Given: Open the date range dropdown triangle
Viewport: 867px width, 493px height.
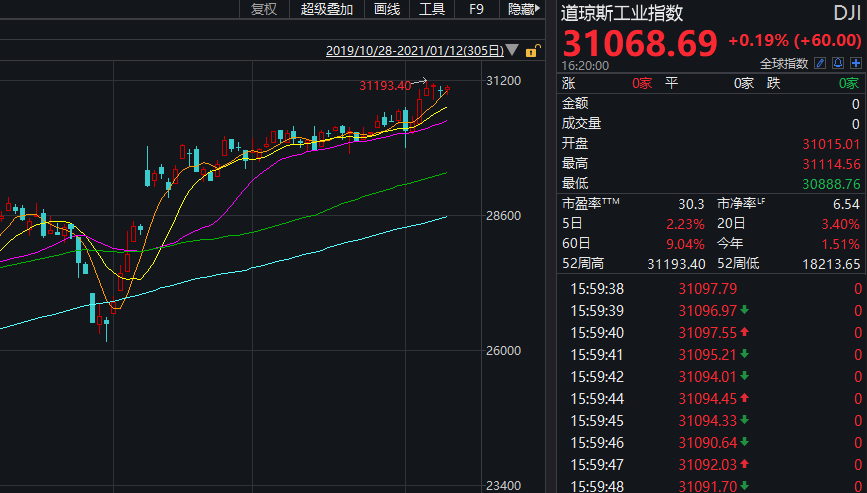Looking at the screenshot, I should tap(513, 50).
